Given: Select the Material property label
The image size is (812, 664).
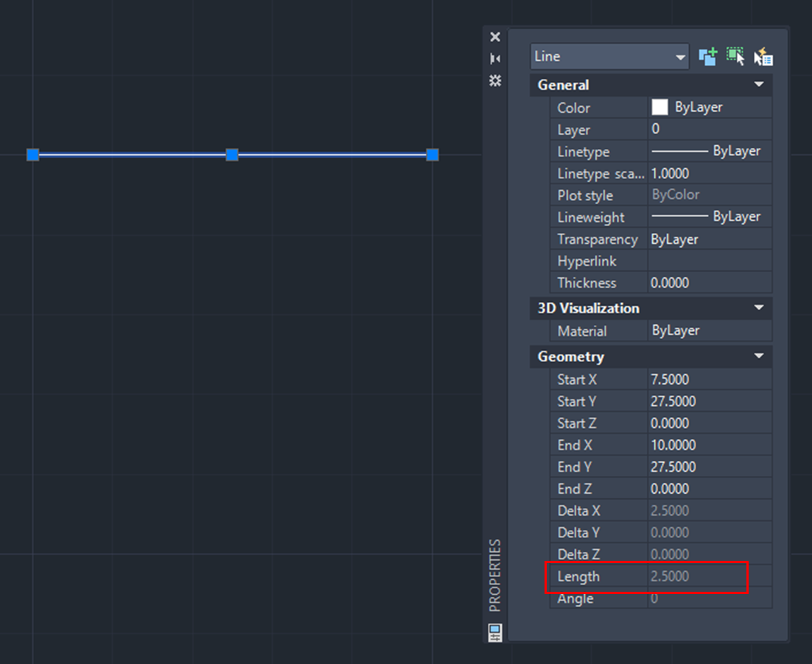Looking at the screenshot, I should pos(581,331).
